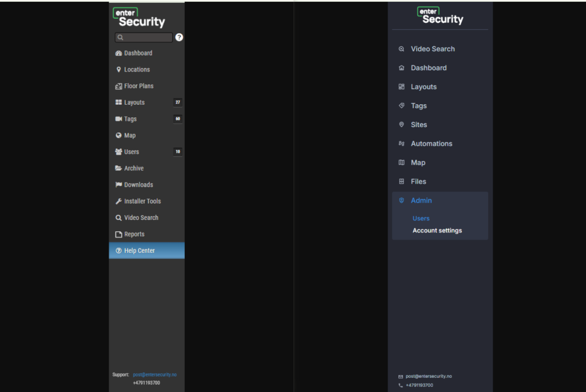Image resolution: width=586 pixels, height=392 pixels.
Task: Click the Support email link
Action: (x=155, y=375)
